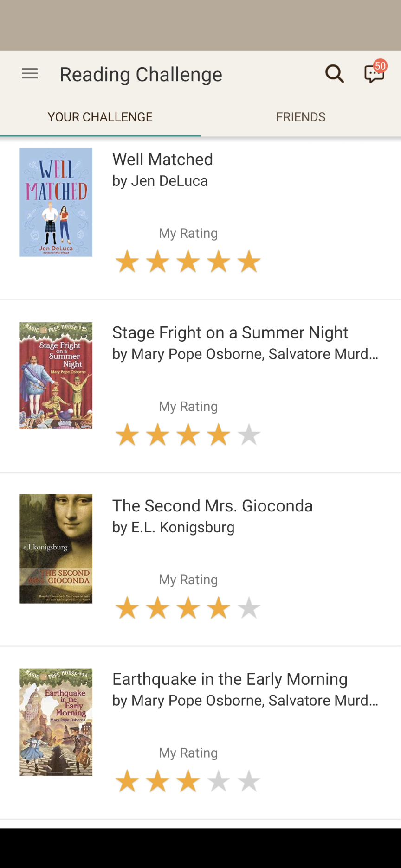Rate Earthquake in the Early Morning five stars

249,781
